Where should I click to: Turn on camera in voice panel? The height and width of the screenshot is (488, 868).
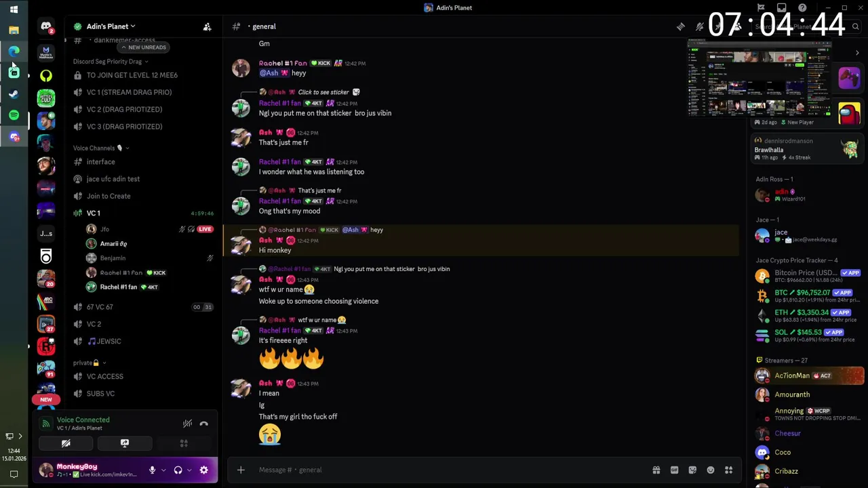tap(66, 443)
